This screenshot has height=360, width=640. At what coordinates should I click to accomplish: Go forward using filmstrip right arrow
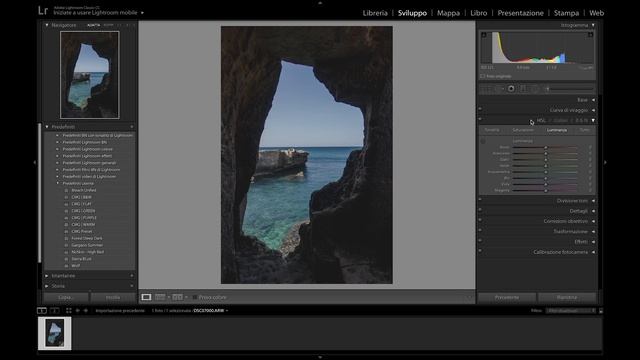tap(86, 311)
